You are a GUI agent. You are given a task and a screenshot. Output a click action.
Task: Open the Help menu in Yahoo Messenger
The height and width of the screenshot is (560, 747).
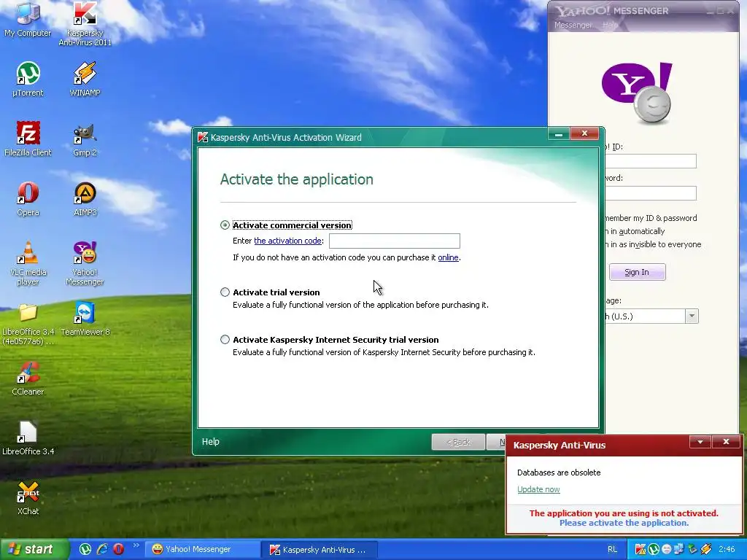click(x=609, y=25)
